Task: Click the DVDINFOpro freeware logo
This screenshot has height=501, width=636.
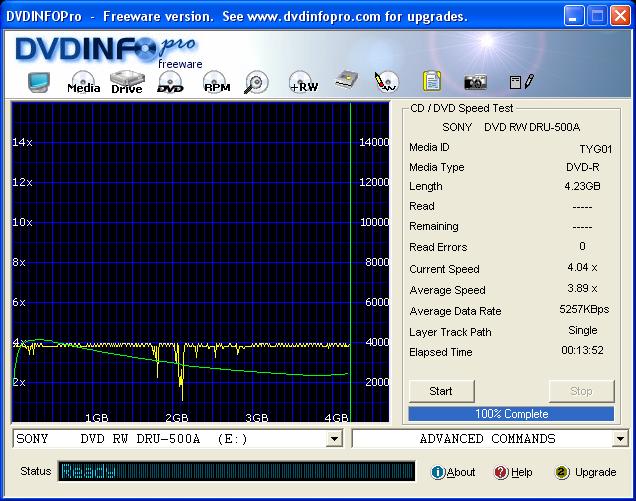Action: coord(107,52)
